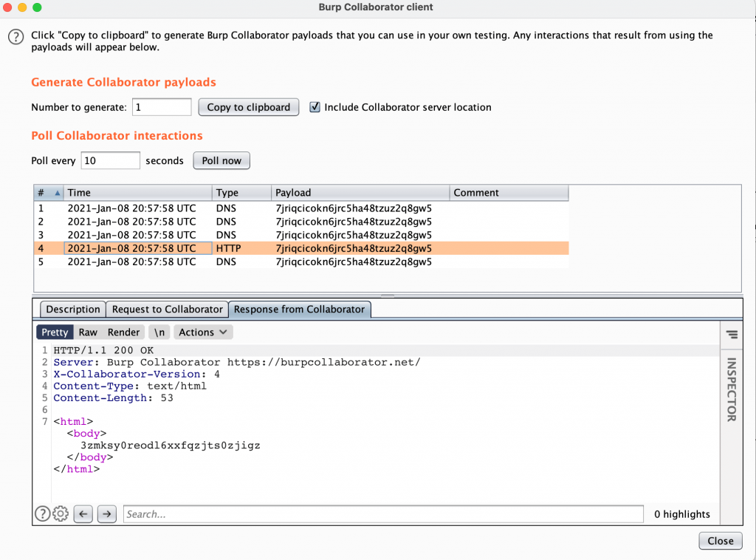Image resolution: width=756 pixels, height=560 pixels.
Task: Open the editor help question mark icon
Action: [42, 513]
